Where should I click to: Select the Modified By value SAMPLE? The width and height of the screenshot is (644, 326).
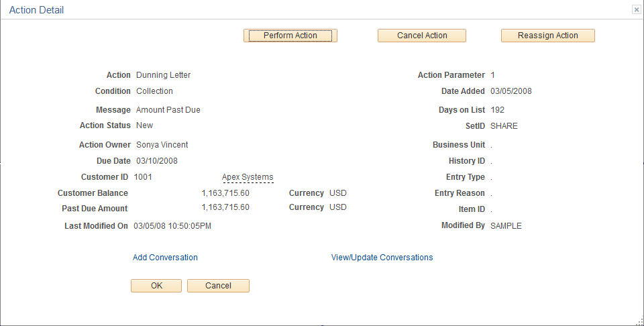pyautogui.click(x=506, y=226)
